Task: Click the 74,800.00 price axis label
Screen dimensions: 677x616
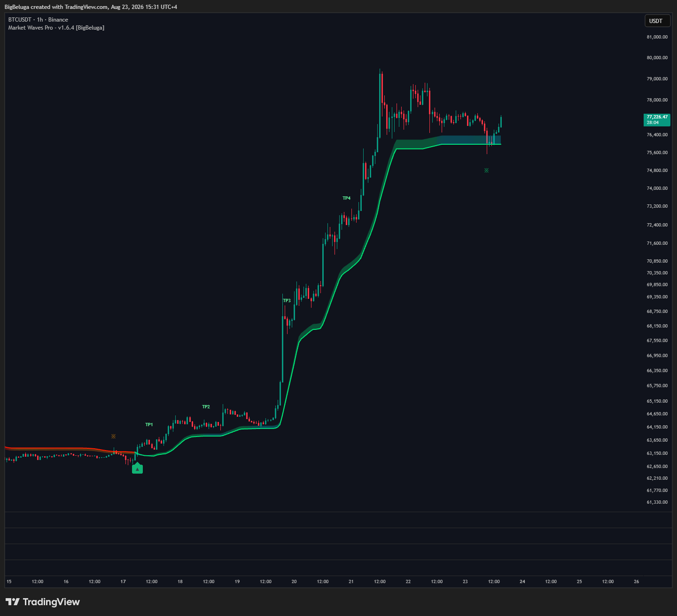Action: pyautogui.click(x=657, y=171)
